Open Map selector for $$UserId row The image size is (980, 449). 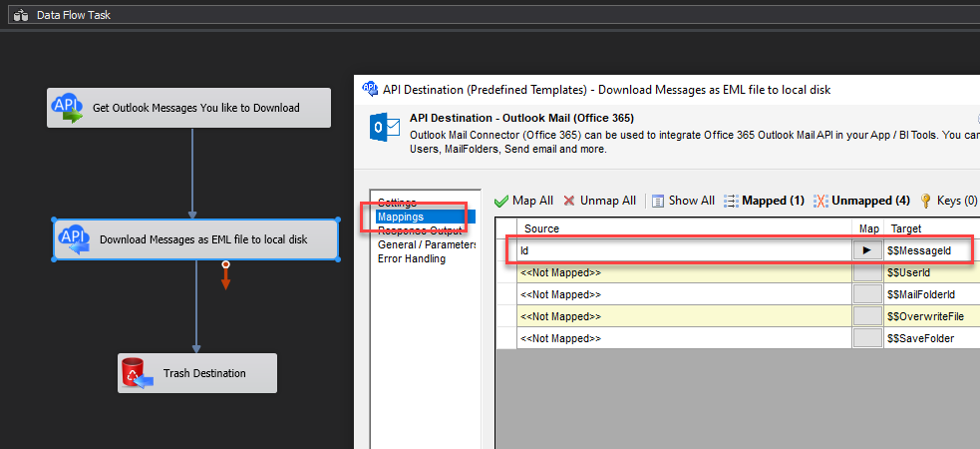[x=867, y=272]
